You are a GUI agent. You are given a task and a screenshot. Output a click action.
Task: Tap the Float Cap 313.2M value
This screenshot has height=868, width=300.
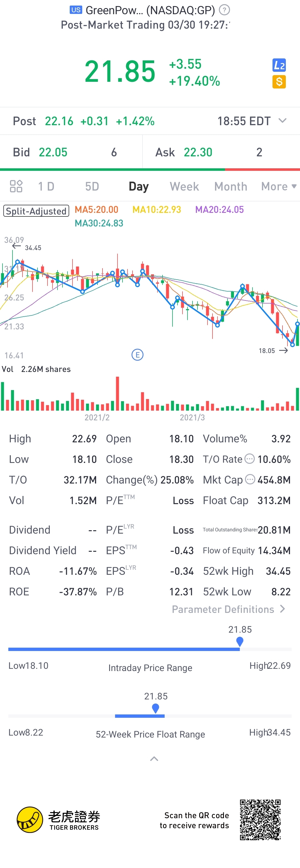(274, 500)
